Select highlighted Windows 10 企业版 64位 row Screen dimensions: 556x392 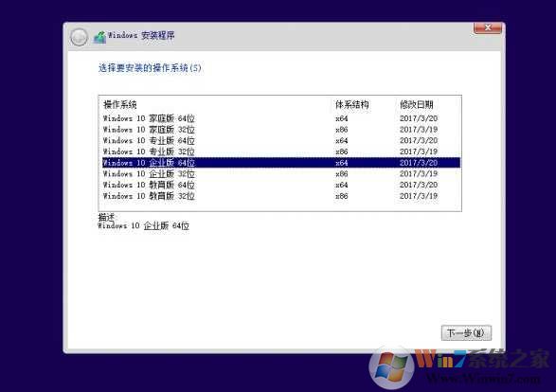pyautogui.click(x=281, y=163)
